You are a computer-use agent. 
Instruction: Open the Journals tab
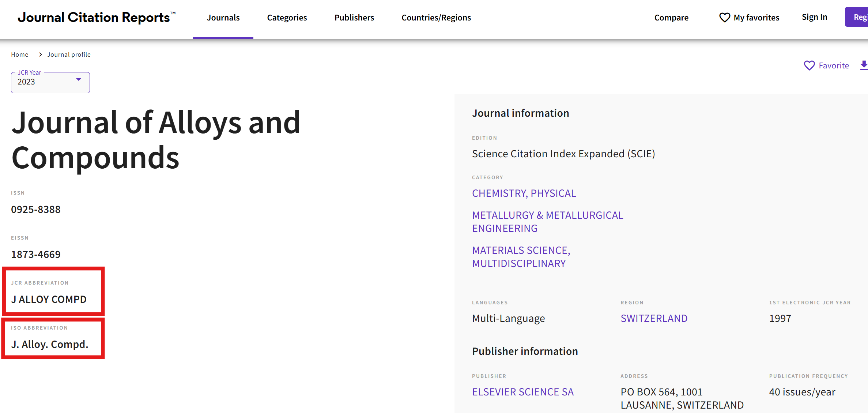223,18
